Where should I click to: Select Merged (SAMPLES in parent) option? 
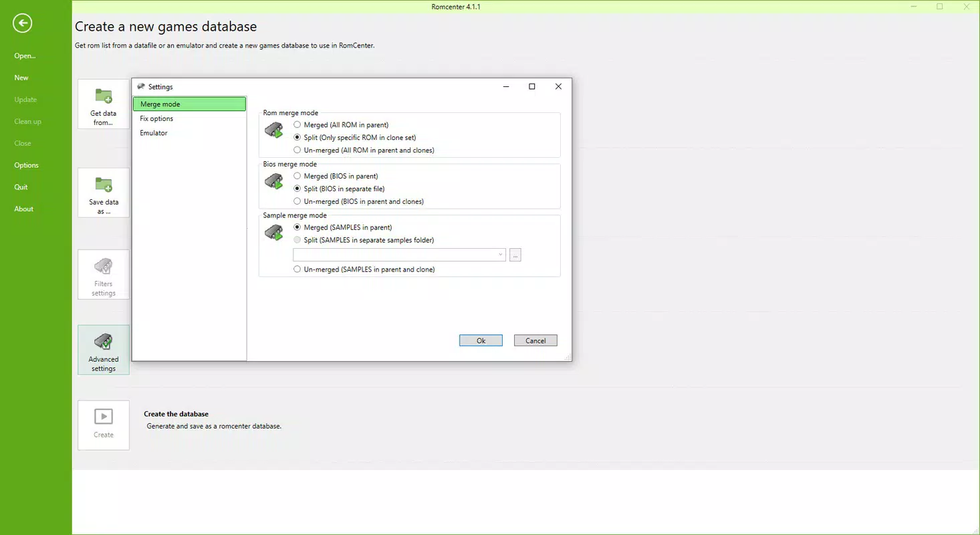342,228
